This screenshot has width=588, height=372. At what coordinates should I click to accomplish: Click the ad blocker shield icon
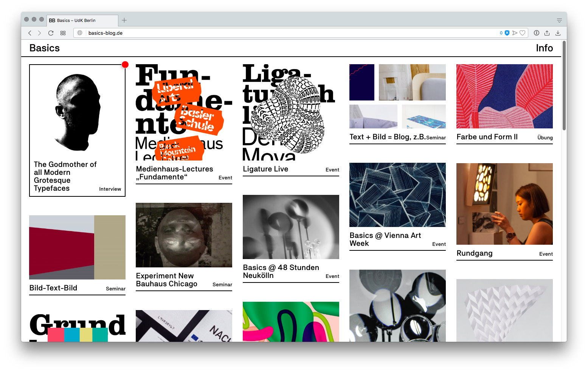tap(507, 33)
